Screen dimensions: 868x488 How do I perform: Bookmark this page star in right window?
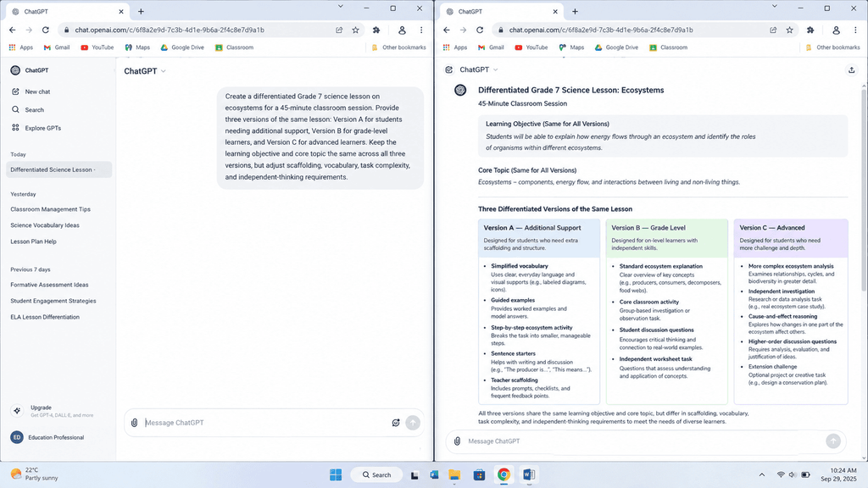click(x=789, y=30)
